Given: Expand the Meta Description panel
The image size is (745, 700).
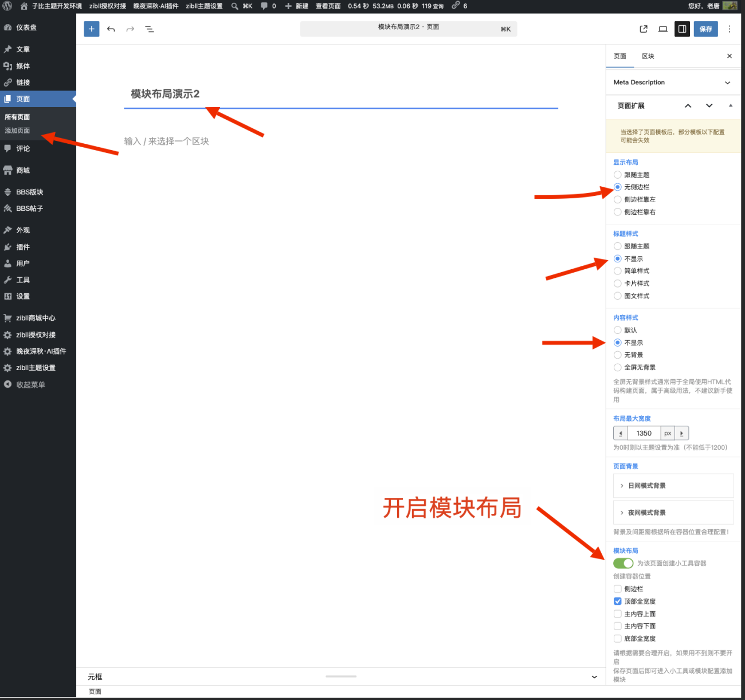Looking at the screenshot, I should [x=673, y=82].
